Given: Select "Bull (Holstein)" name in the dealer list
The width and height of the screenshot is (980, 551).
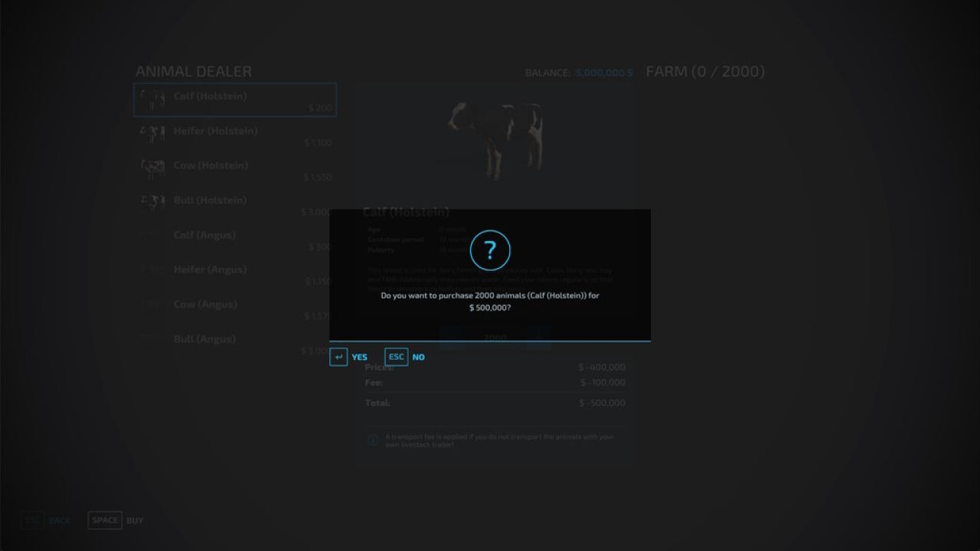Looking at the screenshot, I should (x=211, y=201).
